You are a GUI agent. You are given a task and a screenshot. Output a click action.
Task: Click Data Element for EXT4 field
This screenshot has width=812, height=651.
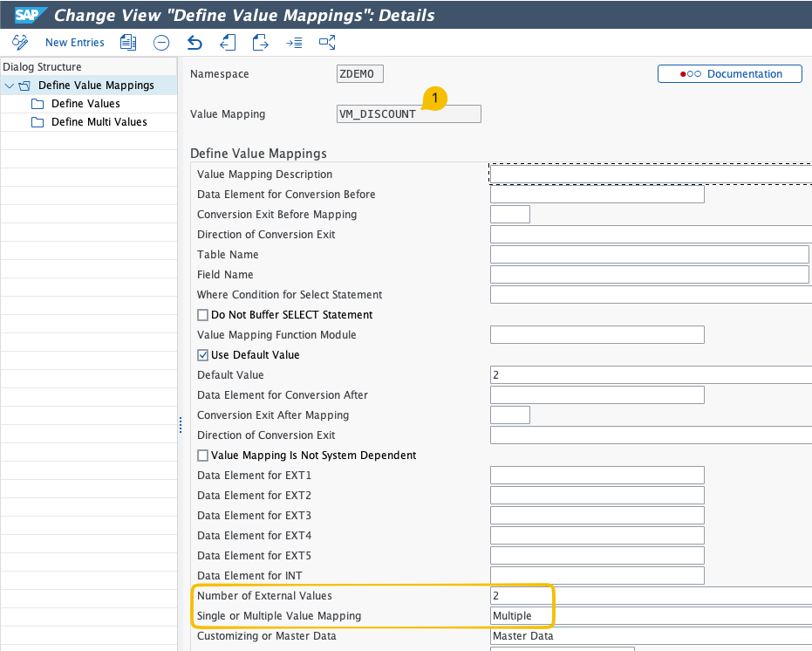(x=597, y=536)
